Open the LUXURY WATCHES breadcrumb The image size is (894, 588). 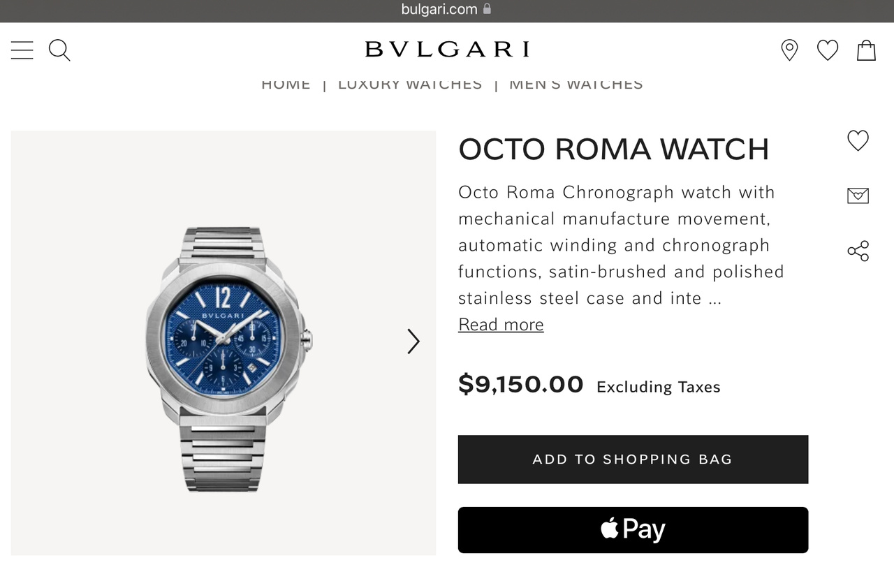tap(410, 84)
